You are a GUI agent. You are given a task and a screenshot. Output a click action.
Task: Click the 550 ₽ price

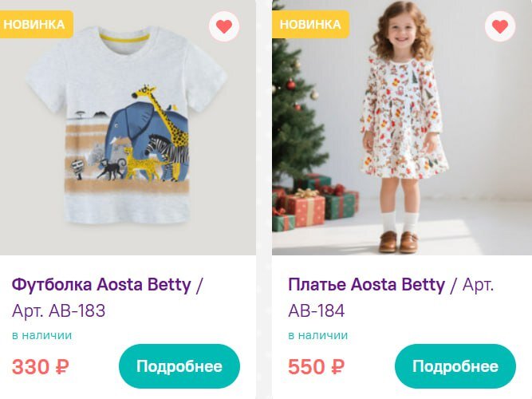point(317,367)
